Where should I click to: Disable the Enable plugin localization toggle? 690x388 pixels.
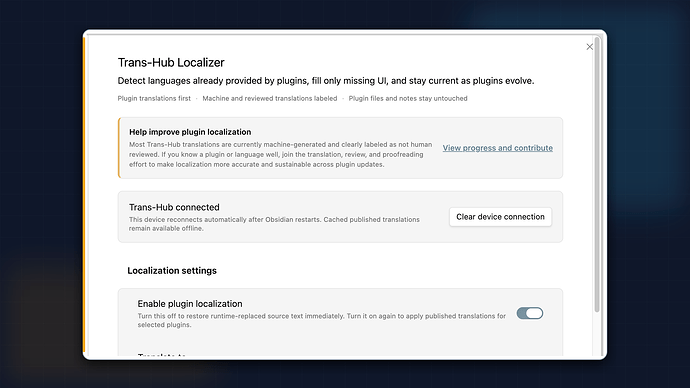click(x=530, y=313)
